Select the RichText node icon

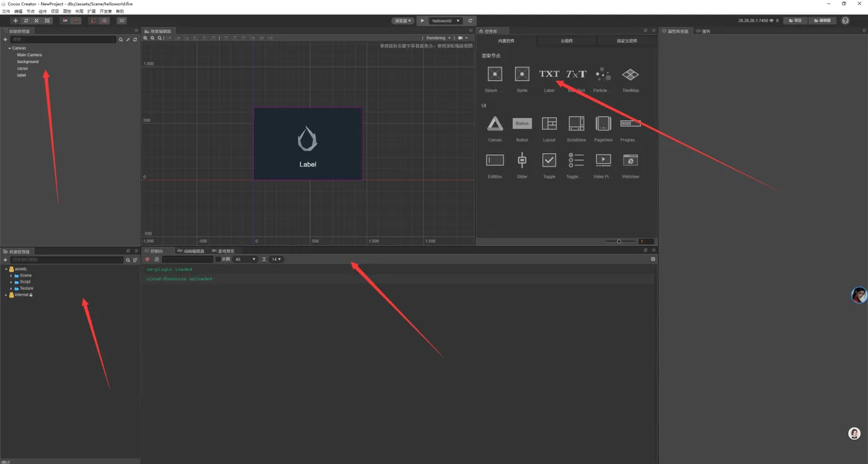click(576, 74)
